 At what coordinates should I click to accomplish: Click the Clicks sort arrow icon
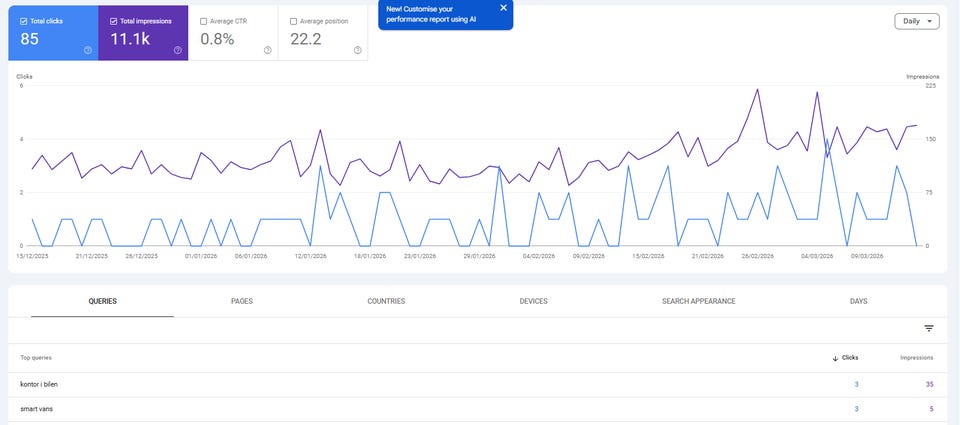tap(835, 358)
